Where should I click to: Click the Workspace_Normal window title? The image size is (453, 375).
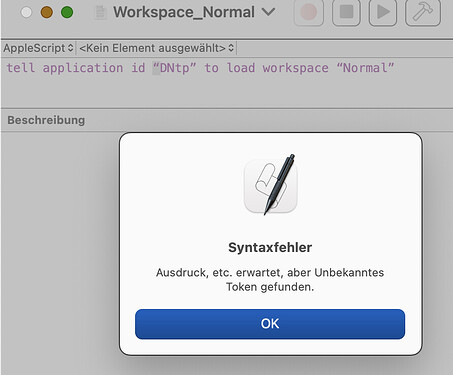(184, 12)
